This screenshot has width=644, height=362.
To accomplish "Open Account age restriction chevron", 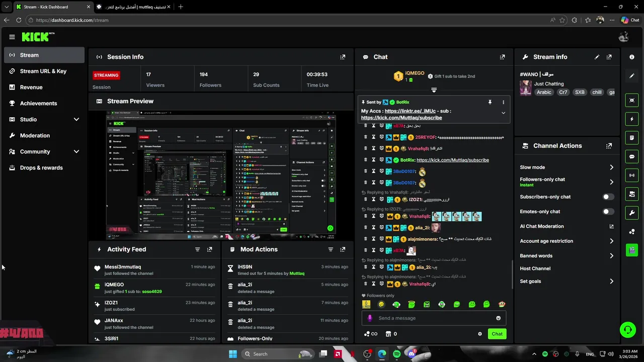I will click(x=611, y=241).
